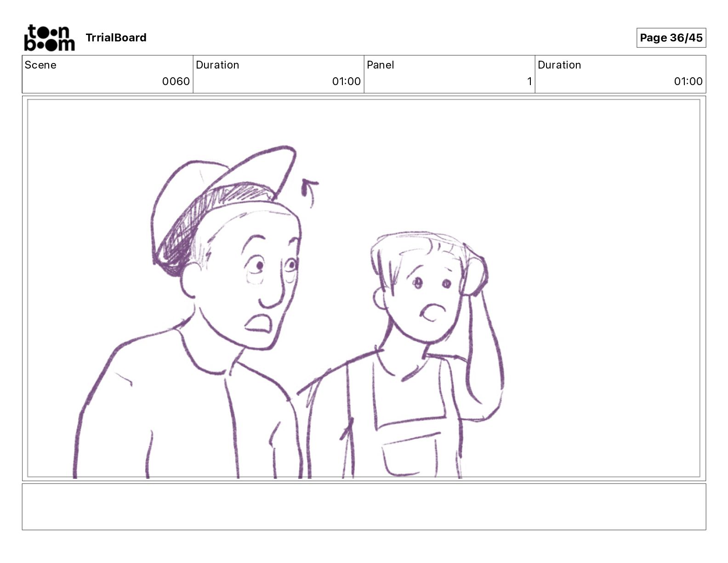This screenshot has width=728, height=563.
Task: Click the Page 36/45 indicator
Action: [671, 38]
